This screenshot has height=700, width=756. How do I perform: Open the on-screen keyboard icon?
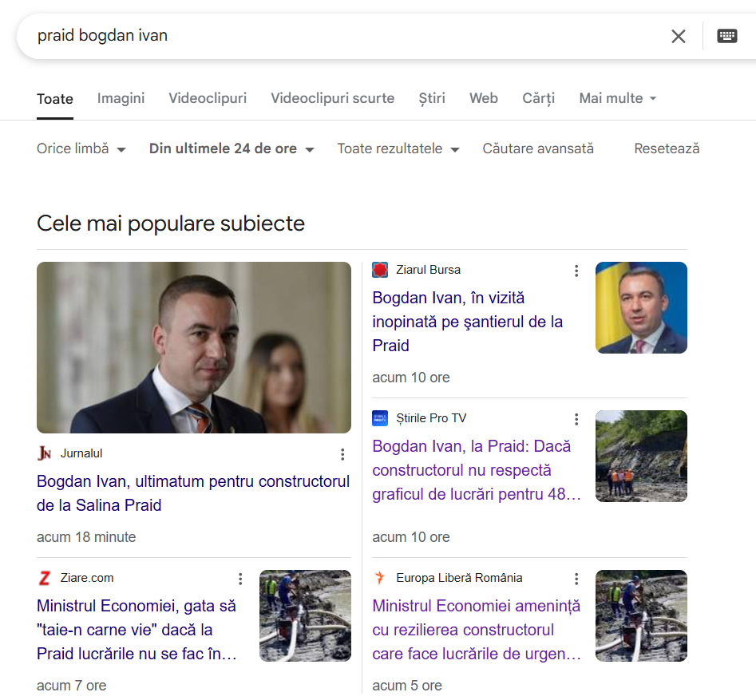click(725, 36)
